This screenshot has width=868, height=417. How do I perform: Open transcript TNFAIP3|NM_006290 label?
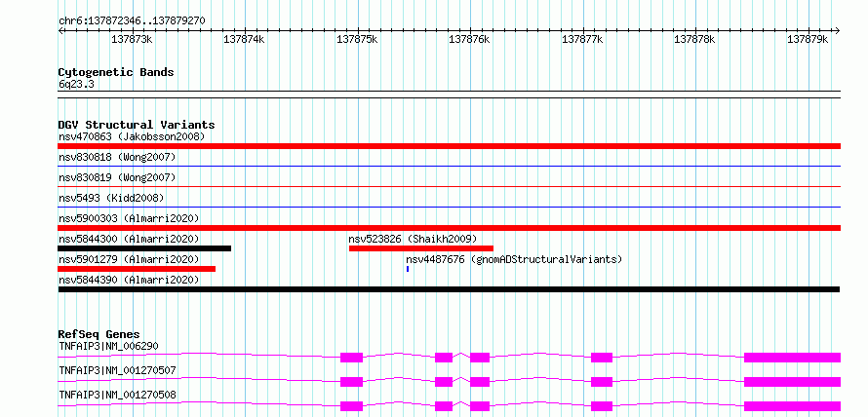pyautogui.click(x=108, y=346)
